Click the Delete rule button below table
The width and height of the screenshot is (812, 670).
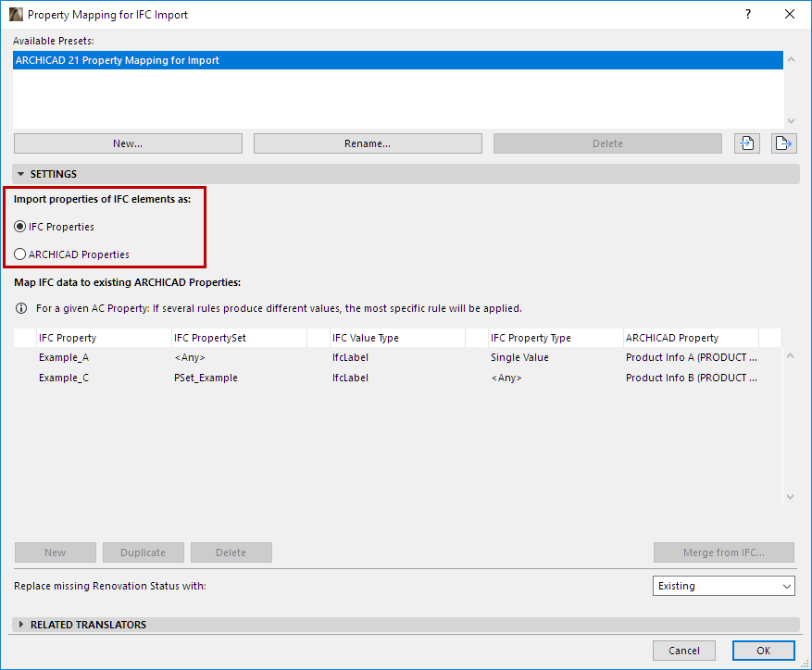coord(231,552)
